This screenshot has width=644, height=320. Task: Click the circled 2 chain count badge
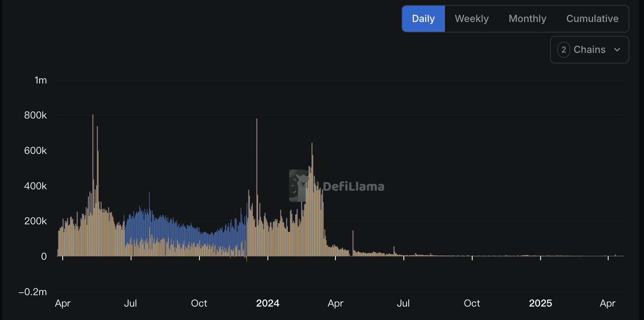point(563,50)
